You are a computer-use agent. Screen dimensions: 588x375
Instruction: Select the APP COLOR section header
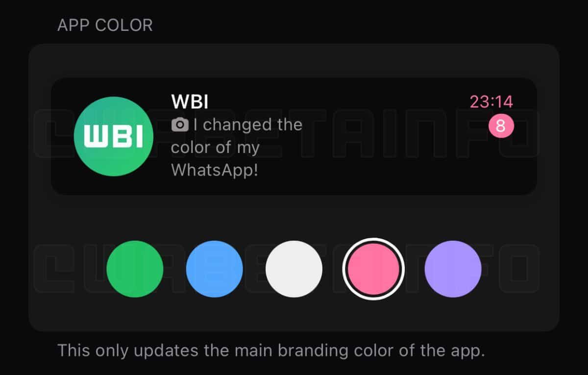tap(105, 25)
